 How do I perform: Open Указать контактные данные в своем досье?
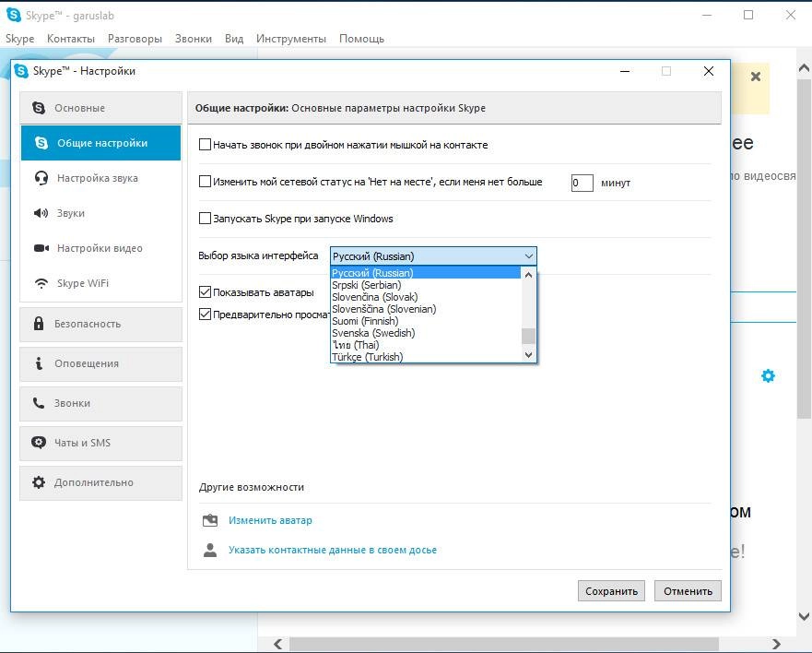tap(333, 550)
